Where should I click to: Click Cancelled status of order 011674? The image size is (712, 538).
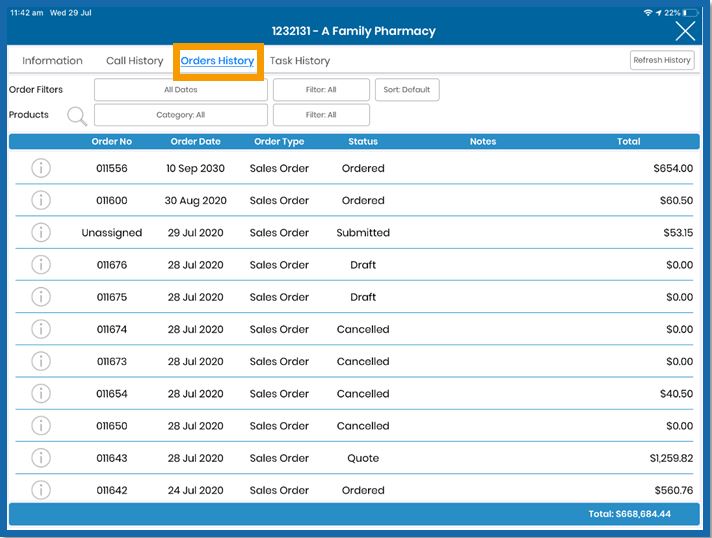click(363, 329)
